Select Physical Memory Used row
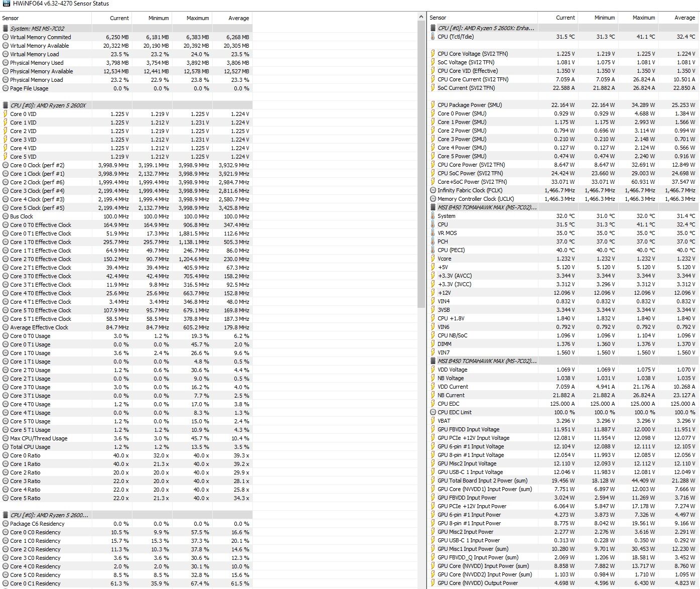 [126, 63]
